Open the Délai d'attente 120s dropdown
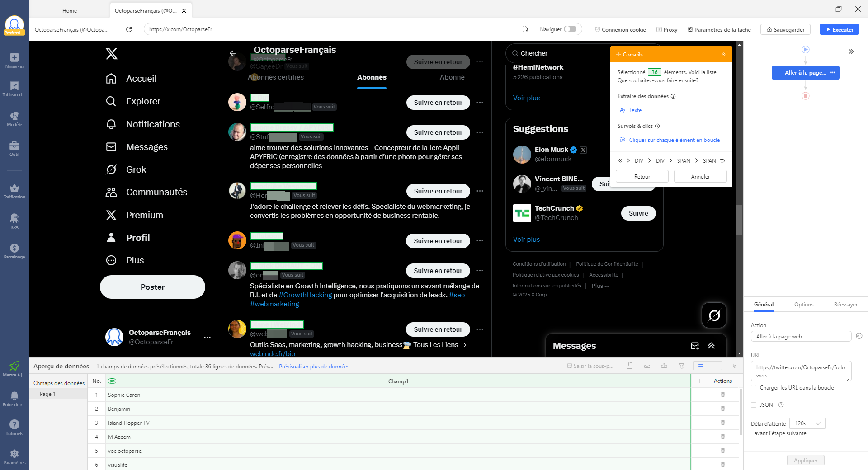 pos(807,423)
